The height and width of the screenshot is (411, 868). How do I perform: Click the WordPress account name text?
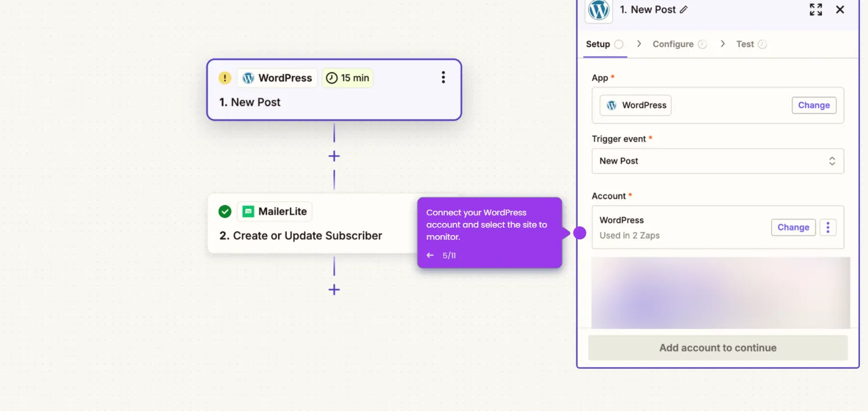pyautogui.click(x=621, y=220)
